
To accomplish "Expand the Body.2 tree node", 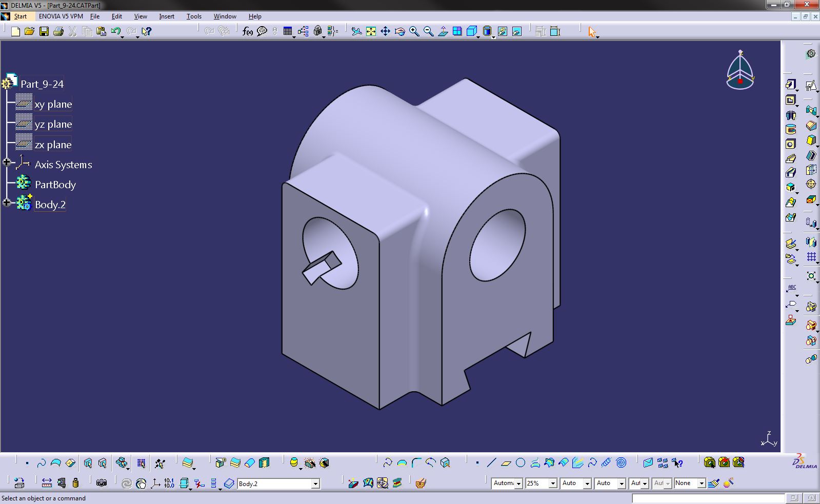I will (x=7, y=203).
